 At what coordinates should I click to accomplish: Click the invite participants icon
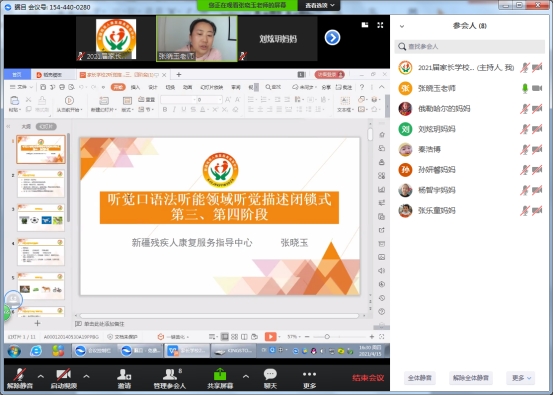tap(124, 374)
